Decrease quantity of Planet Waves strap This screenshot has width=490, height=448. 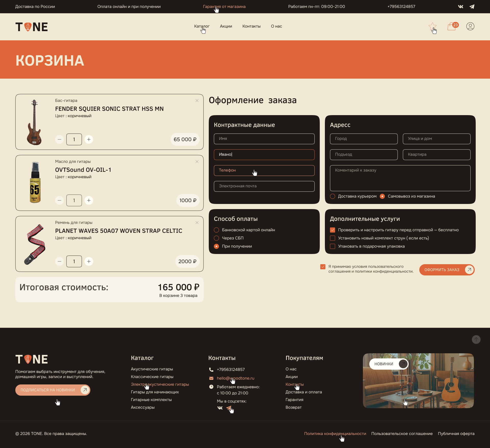(59, 261)
